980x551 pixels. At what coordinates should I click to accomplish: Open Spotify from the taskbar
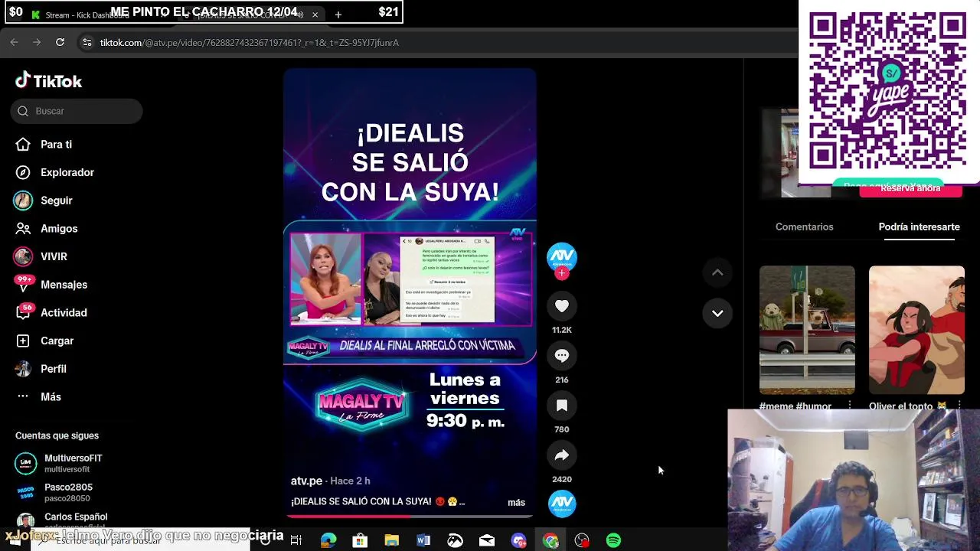click(x=614, y=540)
